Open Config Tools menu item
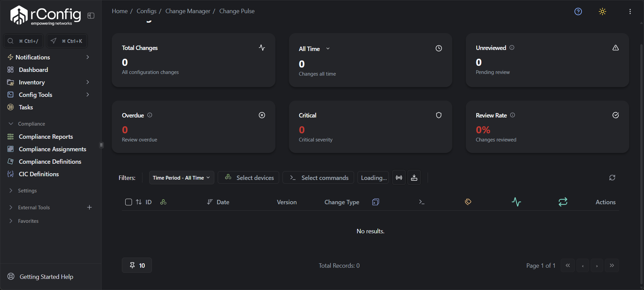The image size is (644, 290). point(35,95)
